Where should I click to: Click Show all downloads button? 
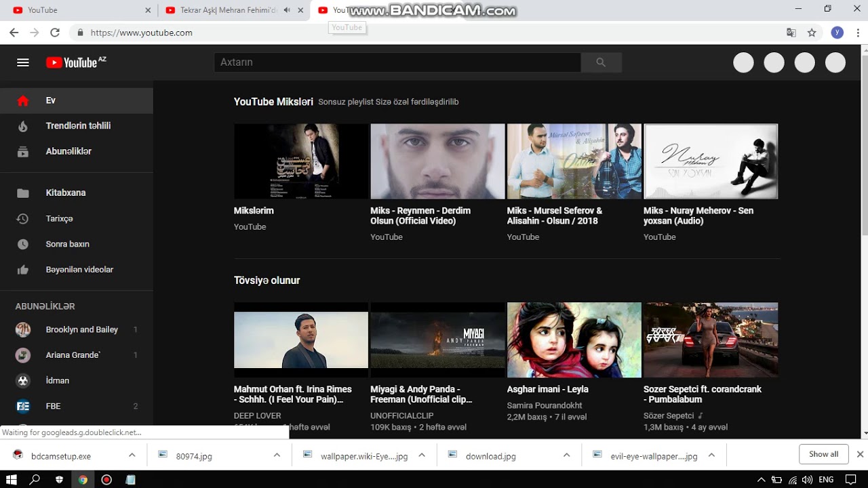click(x=824, y=454)
